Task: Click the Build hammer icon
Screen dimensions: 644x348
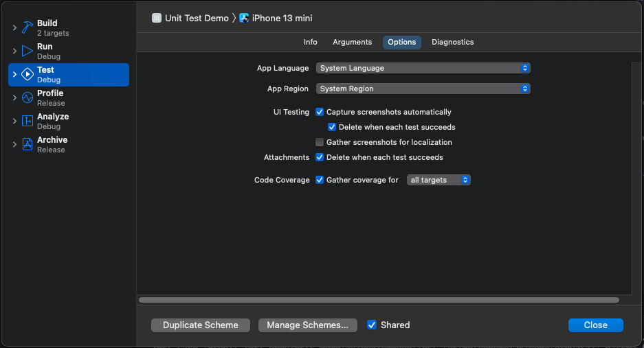Action: pos(27,27)
